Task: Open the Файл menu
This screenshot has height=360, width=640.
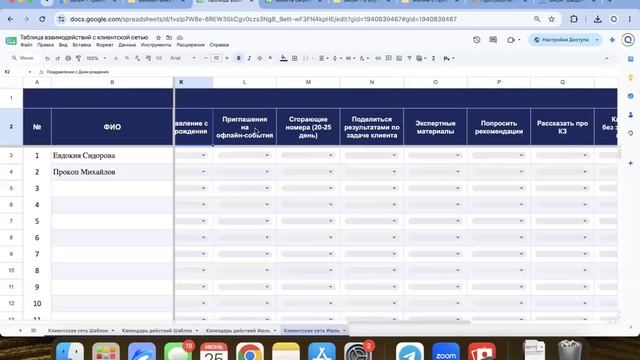Action: click(x=26, y=45)
